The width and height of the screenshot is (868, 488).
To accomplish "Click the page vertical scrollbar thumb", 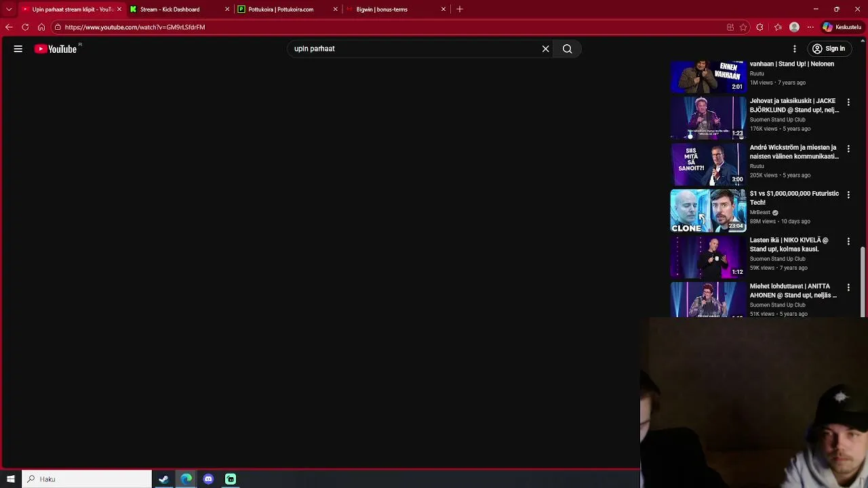I will [863, 281].
